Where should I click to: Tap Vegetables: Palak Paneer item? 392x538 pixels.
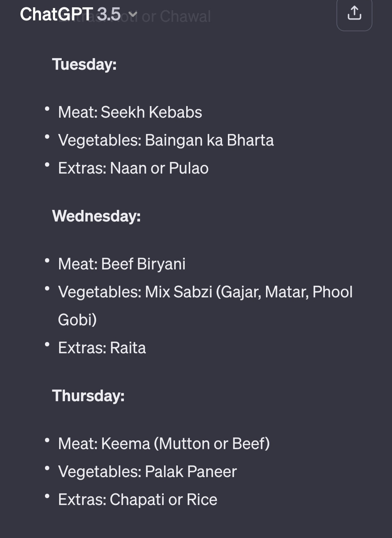tap(147, 472)
